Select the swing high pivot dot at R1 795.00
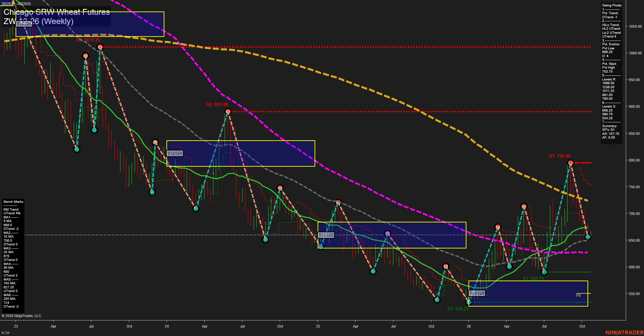Screen dimensions: 644x336 click(571, 163)
